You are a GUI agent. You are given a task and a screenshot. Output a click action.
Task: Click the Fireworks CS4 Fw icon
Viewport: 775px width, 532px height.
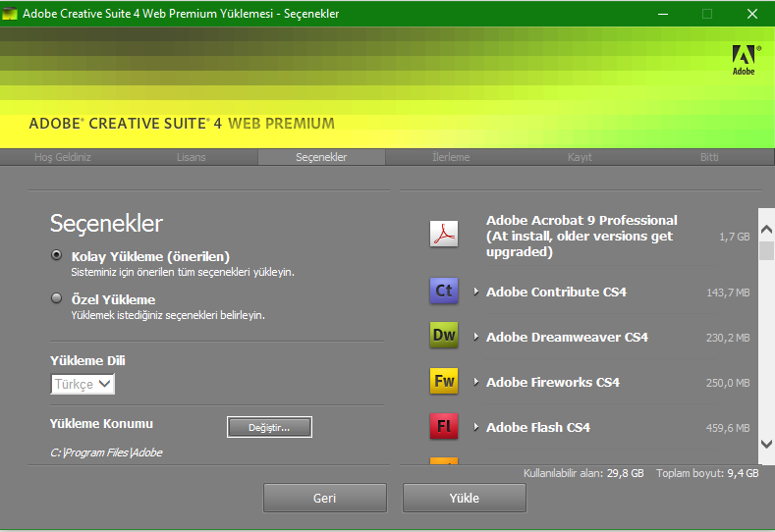(444, 381)
